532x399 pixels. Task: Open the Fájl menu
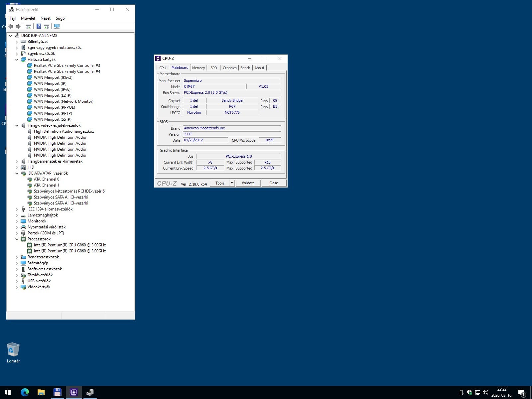coord(13,18)
